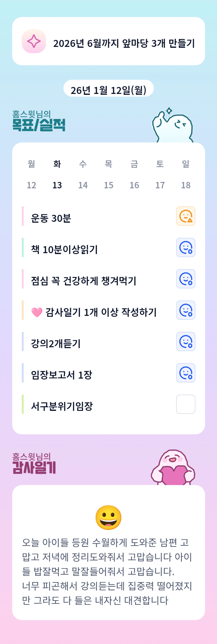The height and width of the screenshot is (644, 217).
Task: Select Sunday the 18th in the week row
Action: click(x=186, y=185)
